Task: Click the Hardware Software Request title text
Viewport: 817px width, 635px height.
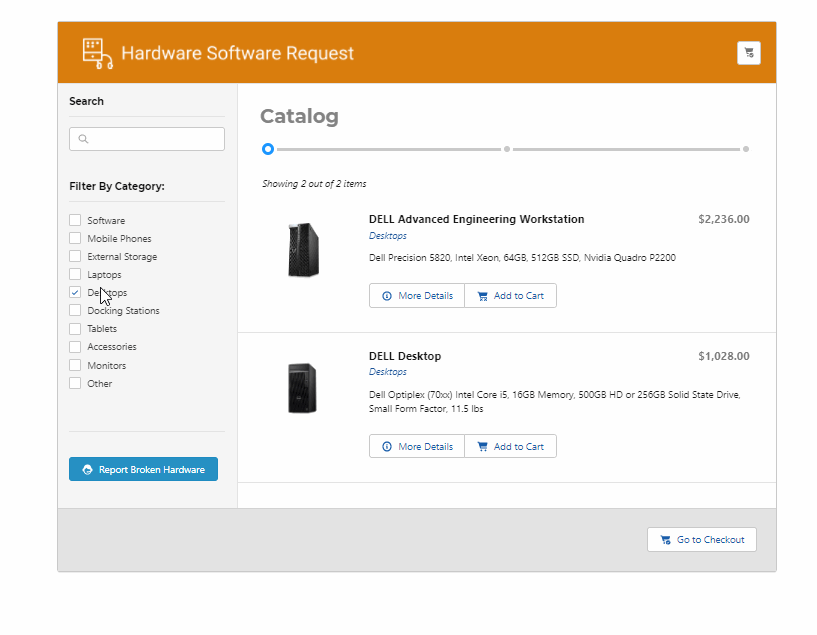Action: pyautogui.click(x=238, y=53)
